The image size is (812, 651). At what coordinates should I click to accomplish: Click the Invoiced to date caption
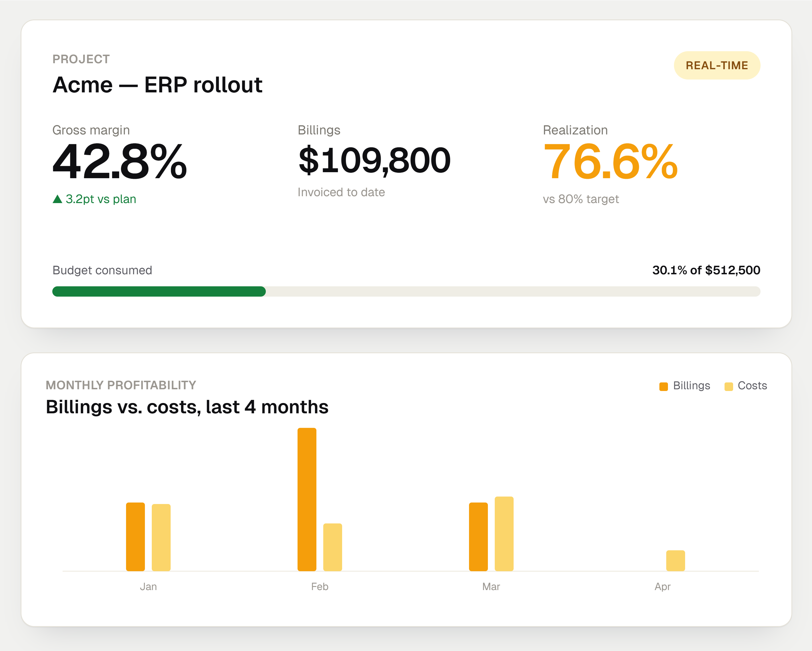tap(341, 192)
